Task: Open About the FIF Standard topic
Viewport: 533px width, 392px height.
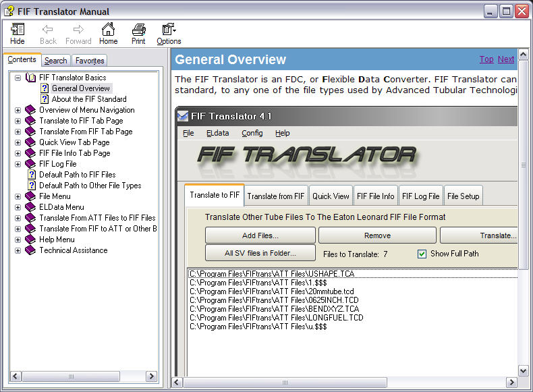Action: (88, 99)
